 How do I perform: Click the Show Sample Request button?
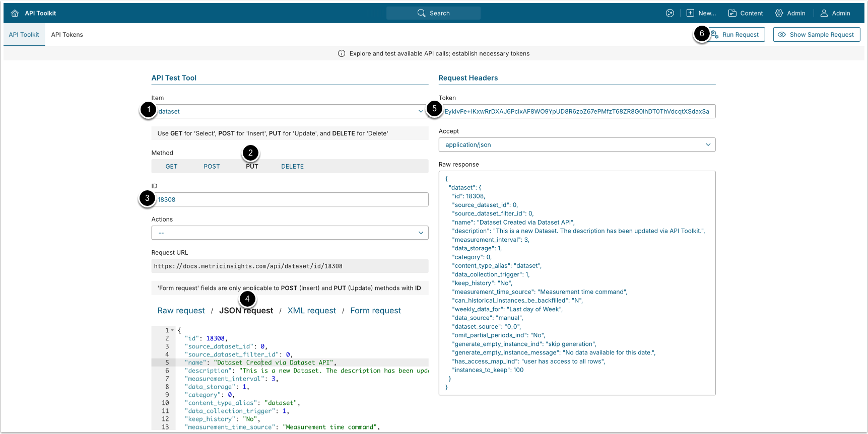[816, 35]
